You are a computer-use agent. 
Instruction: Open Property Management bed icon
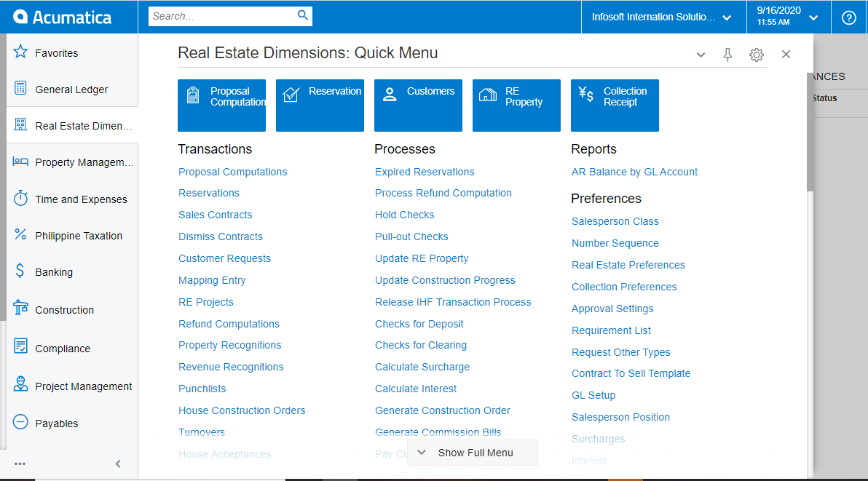[x=20, y=162]
